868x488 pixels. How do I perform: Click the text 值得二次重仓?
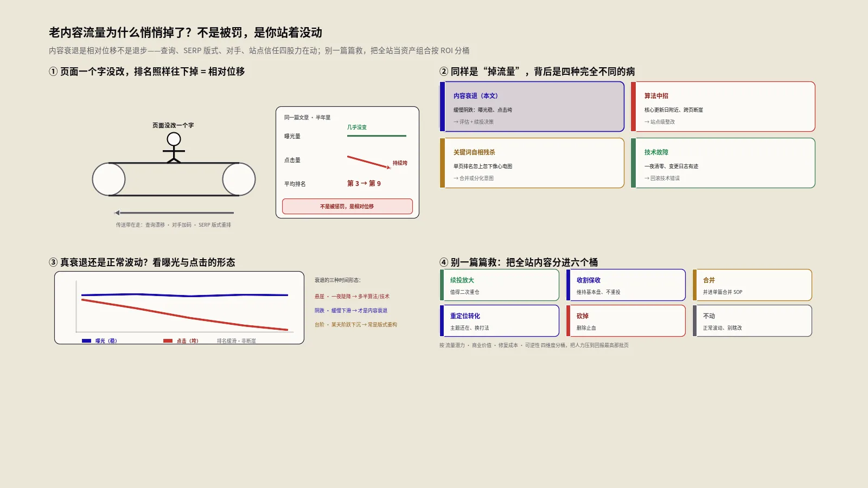[x=465, y=292]
